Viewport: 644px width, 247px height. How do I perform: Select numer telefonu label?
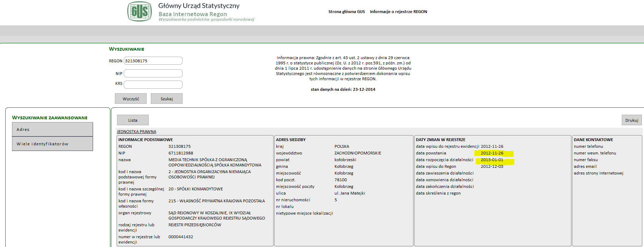pos(588,146)
